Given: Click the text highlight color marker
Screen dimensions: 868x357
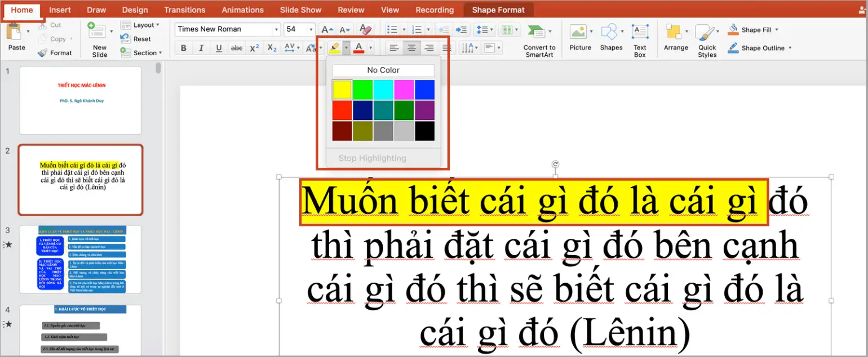Looking at the screenshot, I should click(334, 48).
